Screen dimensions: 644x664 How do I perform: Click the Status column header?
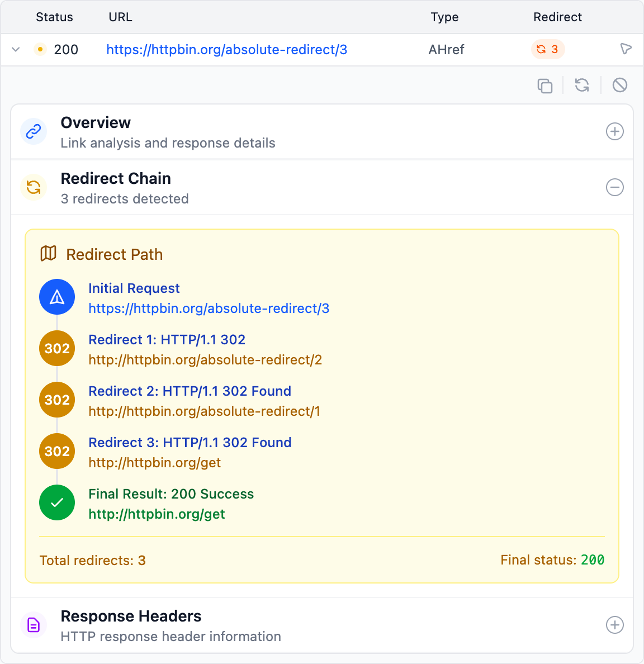[x=54, y=17]
